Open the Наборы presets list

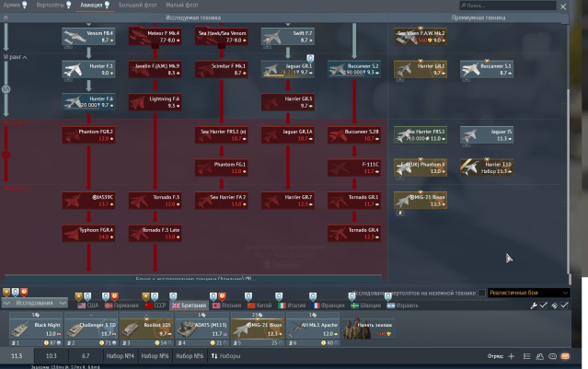pos(226,355)
